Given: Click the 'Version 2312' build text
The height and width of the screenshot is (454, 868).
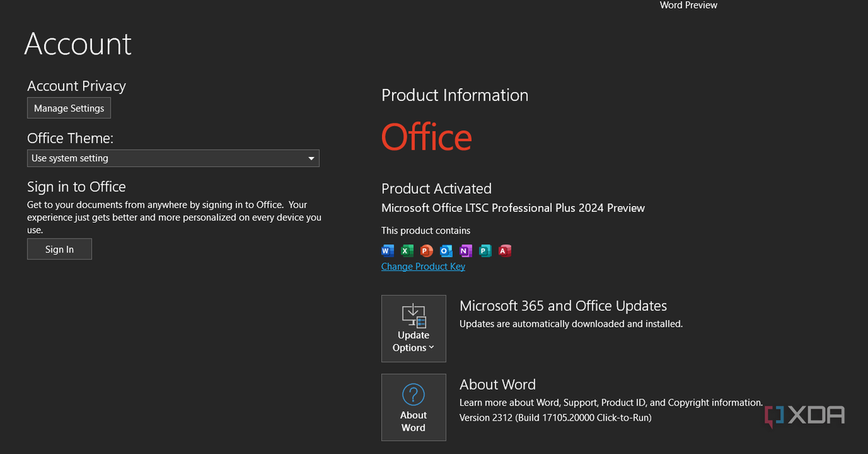Looking at the screenshot, I should pyautogui.click(x=556, y=418).
